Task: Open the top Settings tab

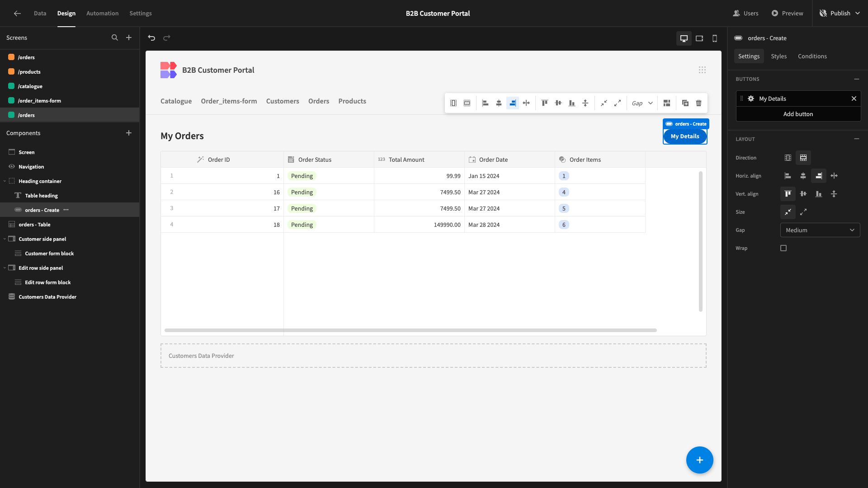Action: click(x=141, y=14)
